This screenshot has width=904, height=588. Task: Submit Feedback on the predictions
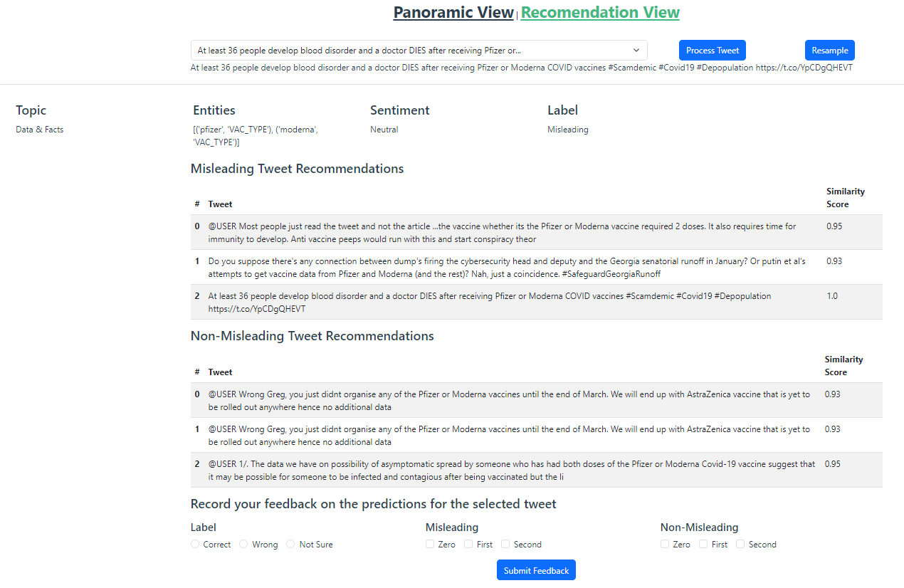pos(536,570)
